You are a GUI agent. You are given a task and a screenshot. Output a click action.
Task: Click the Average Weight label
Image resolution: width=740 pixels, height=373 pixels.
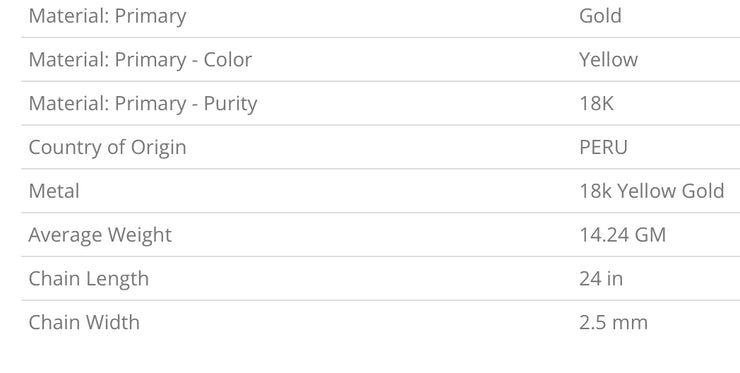100,236
